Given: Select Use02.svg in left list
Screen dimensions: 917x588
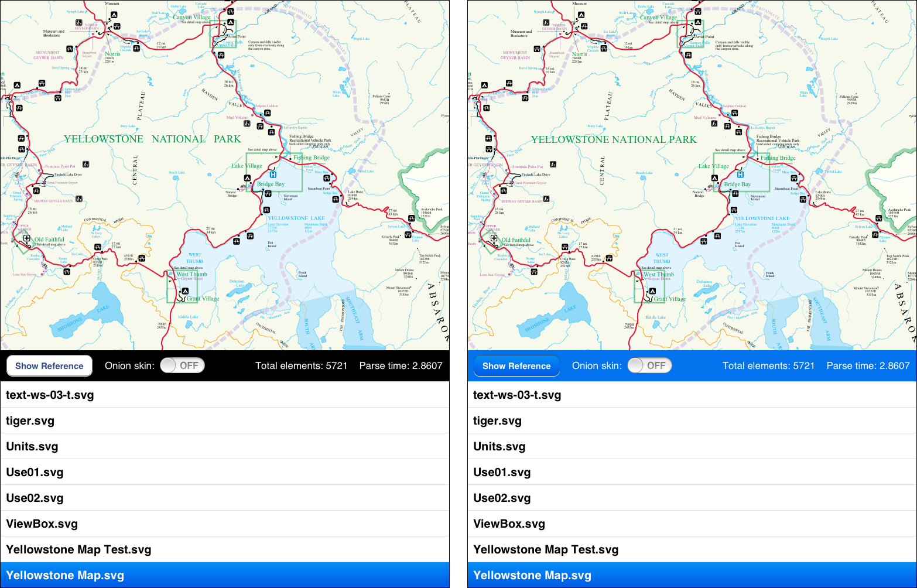Looking at the screenshot, I should point(225,498).
